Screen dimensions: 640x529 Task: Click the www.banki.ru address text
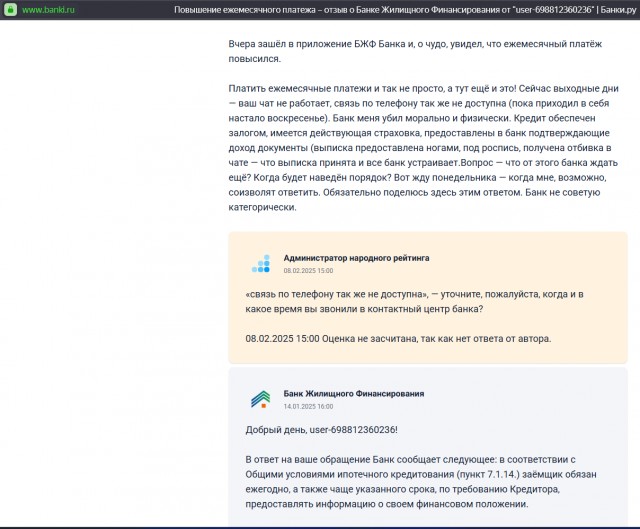tap(48, 10)
